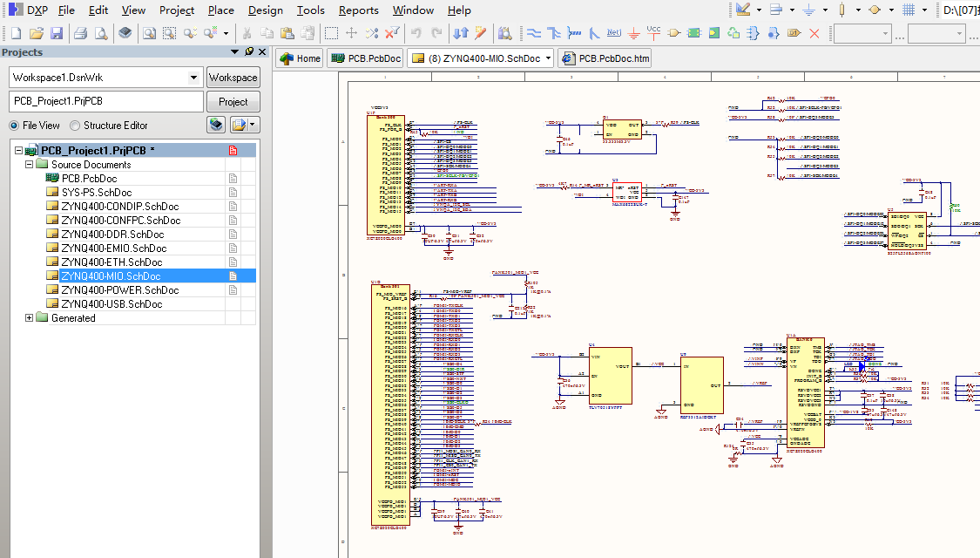The height and width of the screenshot is (558, 980).
Task: Open the zoom options dropdown arrow in toolbar
Action: (226, 33)
